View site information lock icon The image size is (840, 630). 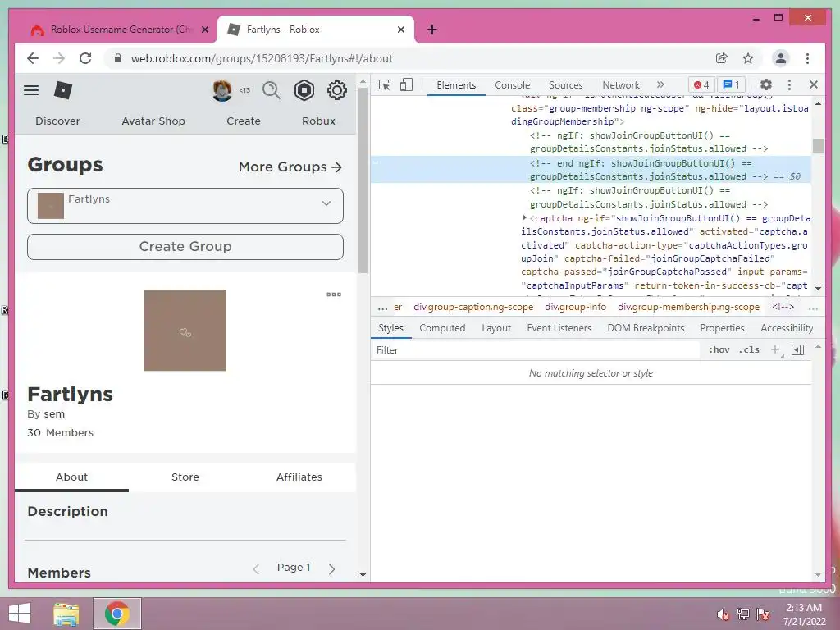pos(118,58)
